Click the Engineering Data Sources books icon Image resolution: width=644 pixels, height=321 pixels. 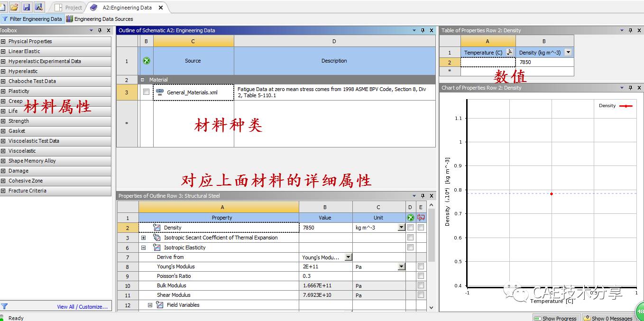[x=69, y=19]
